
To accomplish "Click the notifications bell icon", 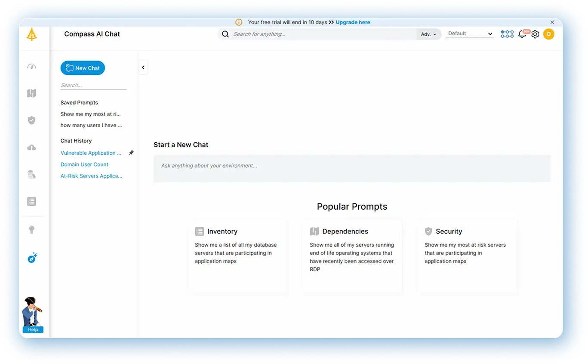I will (522, 34).
